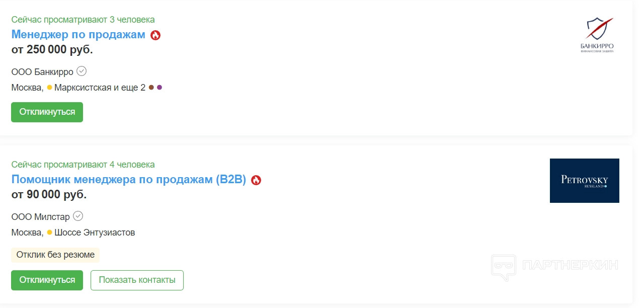
Task: Open the Помощник менеджера по продажам (B2B) vacancy
Action: point(128,180)
